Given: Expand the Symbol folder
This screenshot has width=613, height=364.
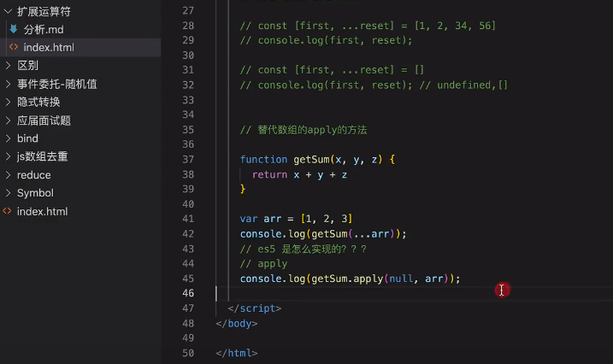Looking at the screenshot, I should (8, 193).
